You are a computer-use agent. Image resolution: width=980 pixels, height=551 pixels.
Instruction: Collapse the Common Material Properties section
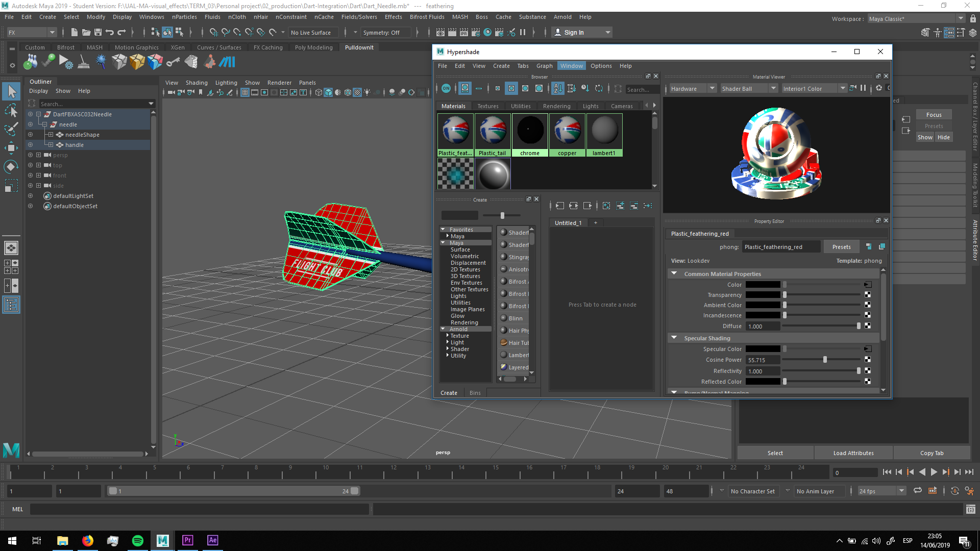(x=674, y=274)
